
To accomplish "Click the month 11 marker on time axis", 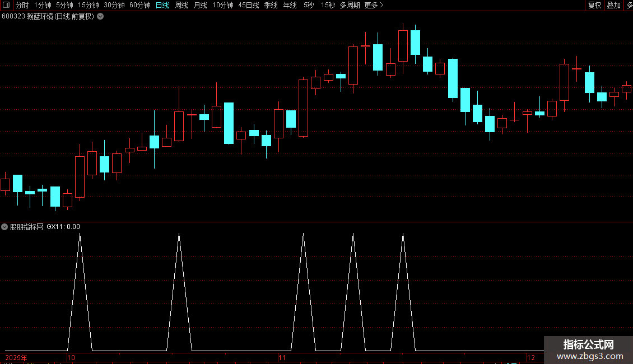I will tap(282, 357).
